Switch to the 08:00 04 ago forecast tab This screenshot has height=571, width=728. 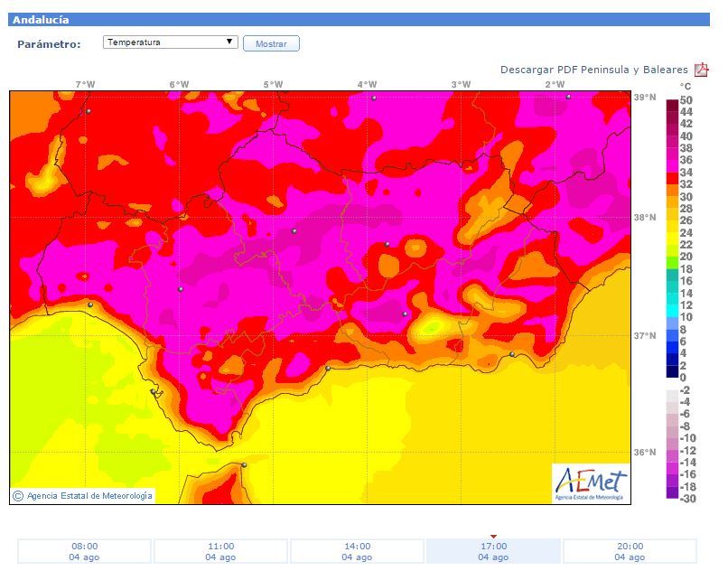pos(85,551)
